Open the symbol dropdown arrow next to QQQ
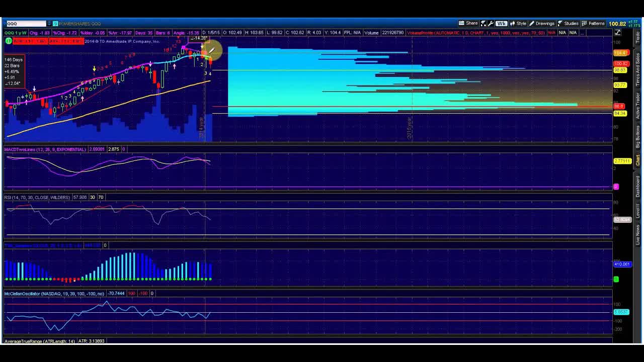644x362 pixels. 49,24
